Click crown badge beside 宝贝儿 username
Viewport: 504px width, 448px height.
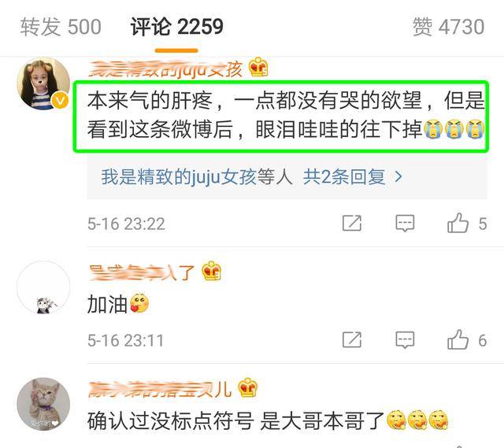coord(247,387)
